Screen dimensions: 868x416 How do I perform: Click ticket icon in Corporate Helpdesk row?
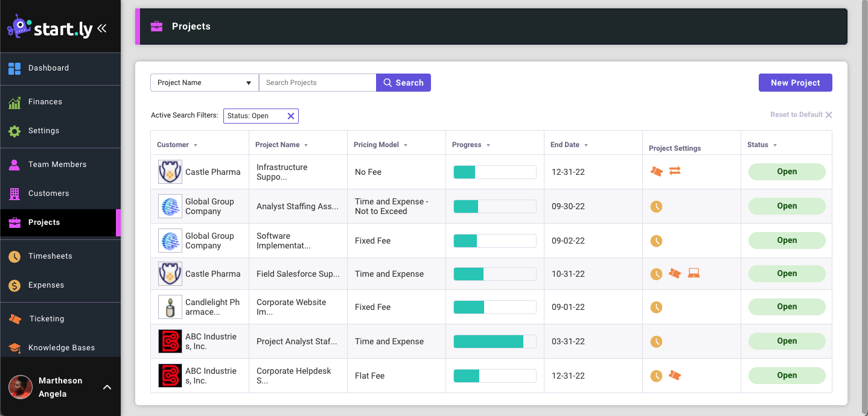(675, 376)
